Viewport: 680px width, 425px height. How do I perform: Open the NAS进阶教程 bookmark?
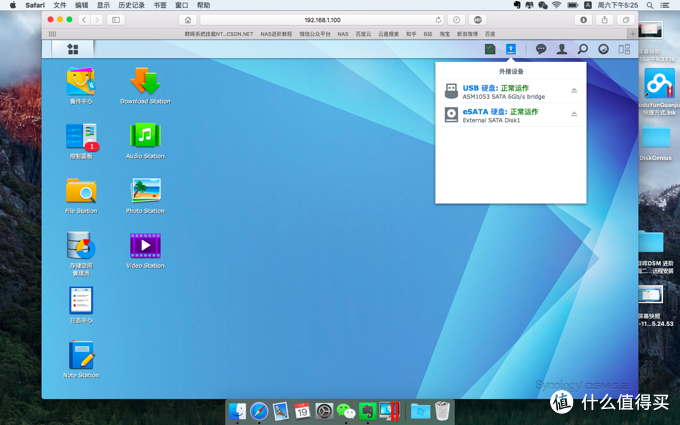click(x=276, y=34)
